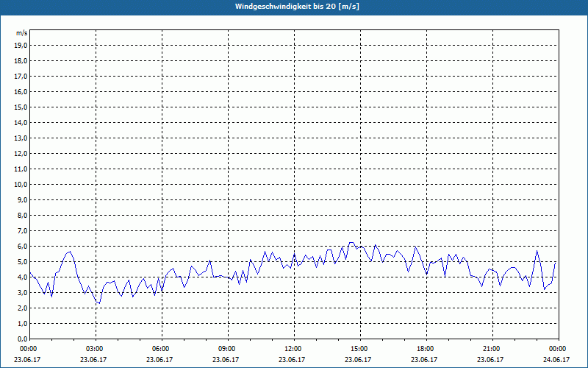The image size is (588, 368).
Task: Click the 23.06.17 date under 21:00
Action: pyautogui.click(x=490, y=360)
